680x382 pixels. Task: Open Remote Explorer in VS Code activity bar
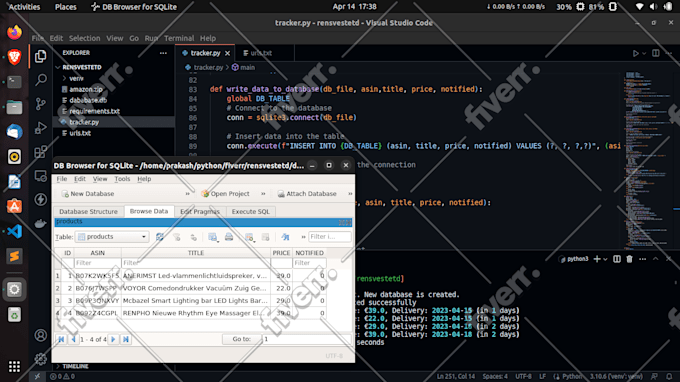point(41,176)
